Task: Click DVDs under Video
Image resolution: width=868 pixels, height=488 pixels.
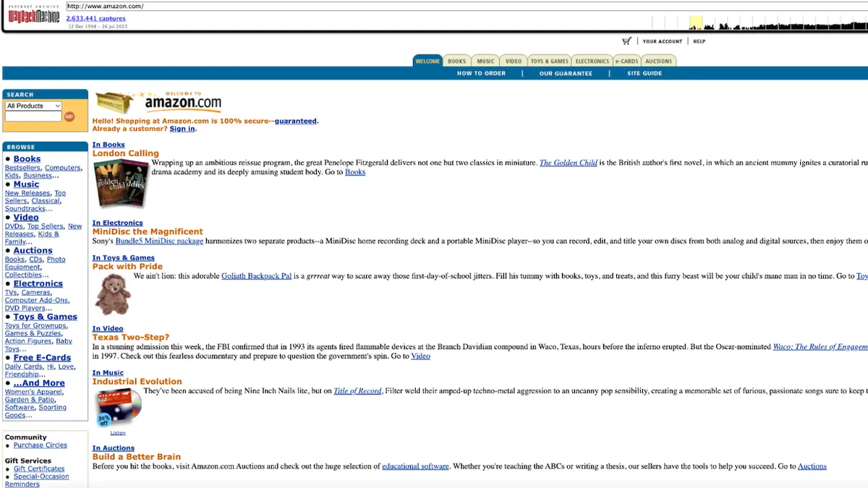Action: click(x=14, y=226)
